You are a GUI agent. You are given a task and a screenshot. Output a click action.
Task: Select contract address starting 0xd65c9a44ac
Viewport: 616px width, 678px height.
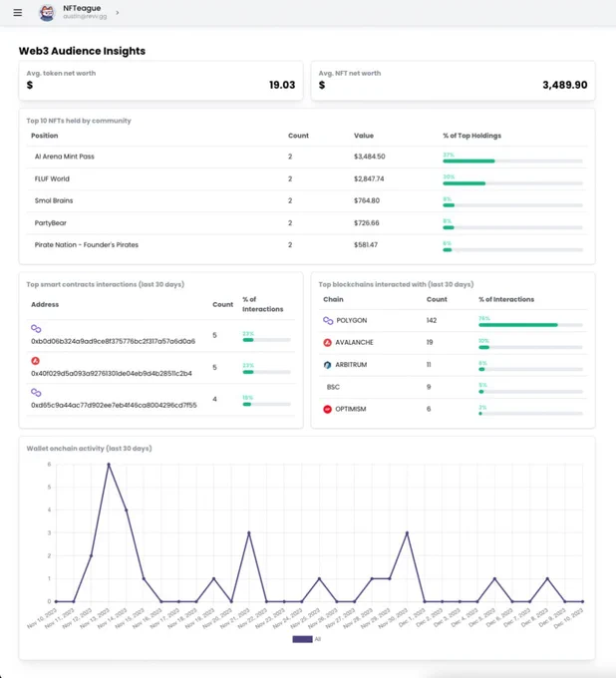click(114, 405)
